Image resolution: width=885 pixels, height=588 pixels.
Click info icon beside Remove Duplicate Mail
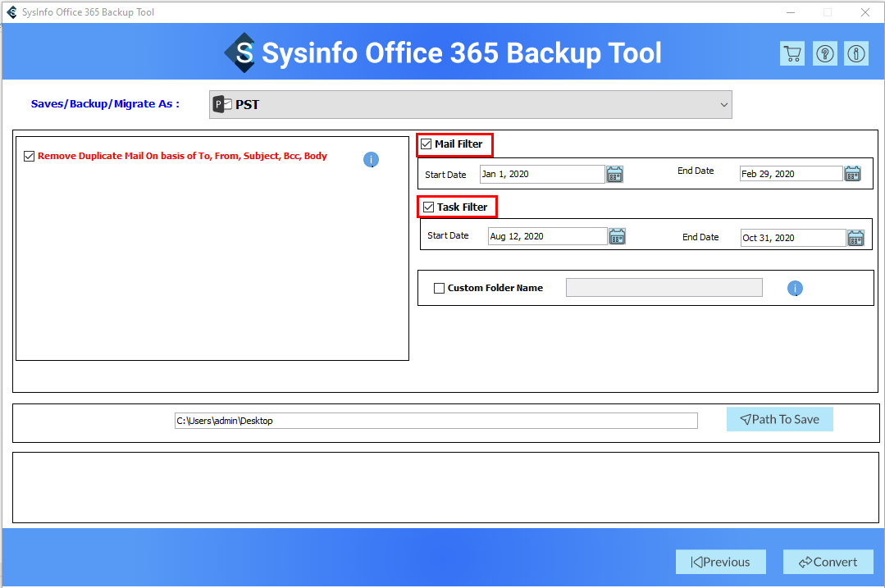pos(371,160)
